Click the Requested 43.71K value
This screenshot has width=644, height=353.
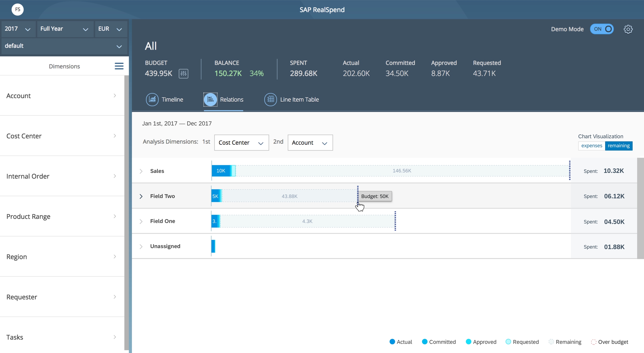[x=484, y=74]
